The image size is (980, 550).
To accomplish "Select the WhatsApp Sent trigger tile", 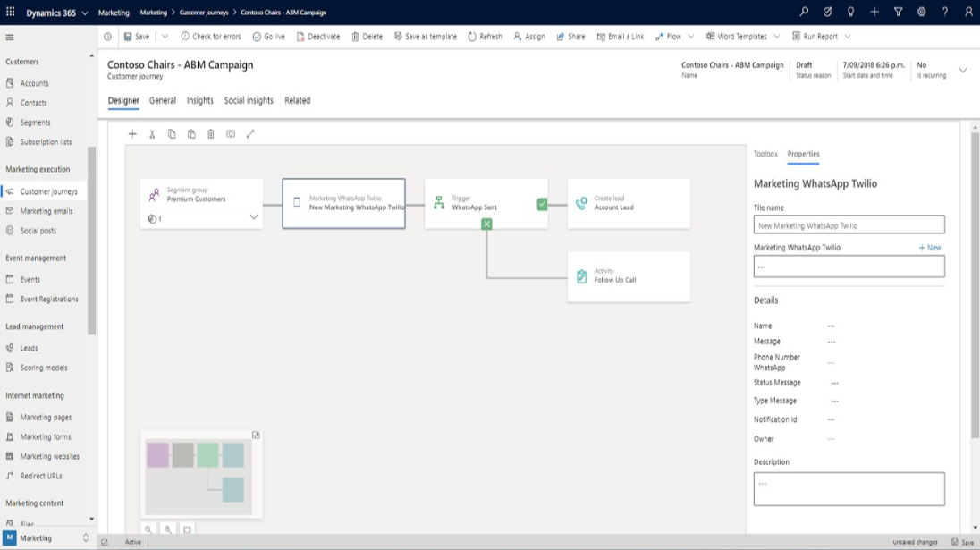I will pyautogui.click(x=486, y=204).
